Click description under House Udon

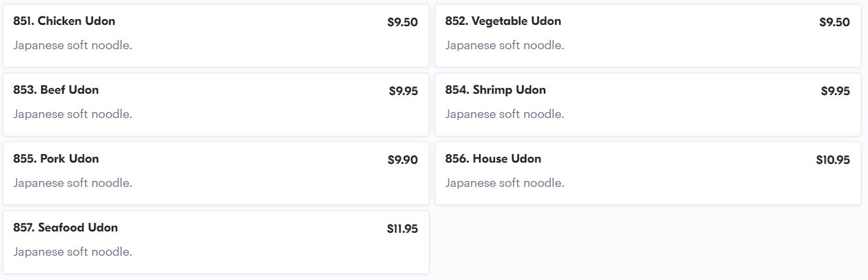[x=505, y=183]
